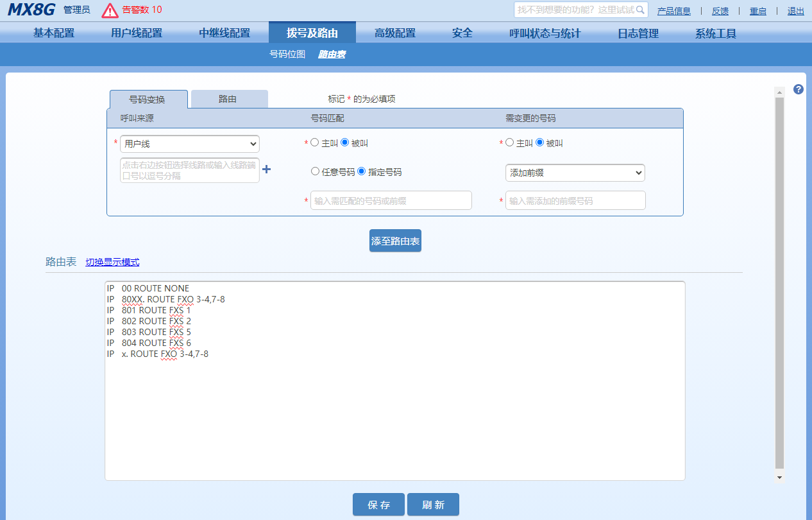The height and width of the screenshot is (520, 812).
Task: Switch to the 路由 tab
Action: tap(229, 99)
